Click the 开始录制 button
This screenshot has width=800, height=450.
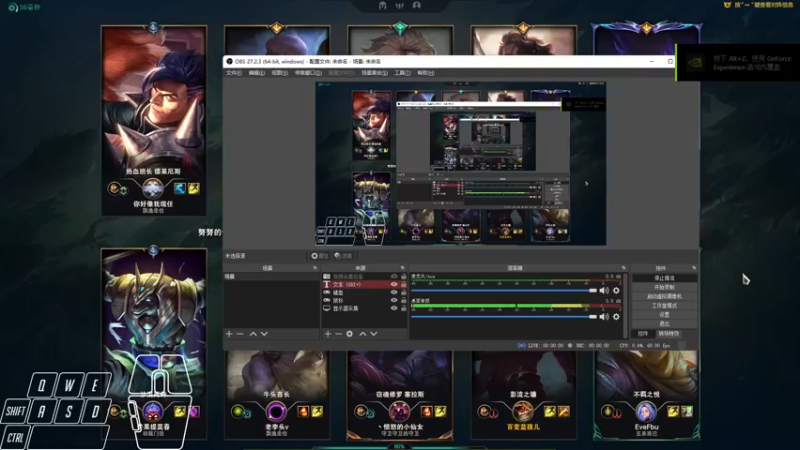pos(664,287)
